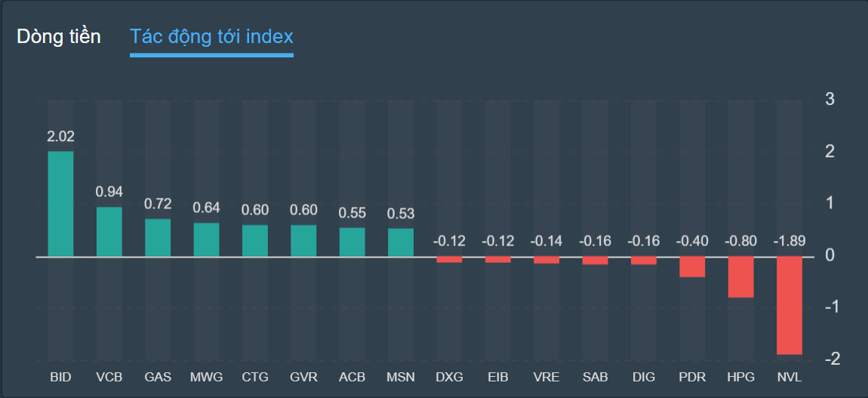Click the SAB ticker axis label
868x398 pixels.
click(x=595, y=377)
